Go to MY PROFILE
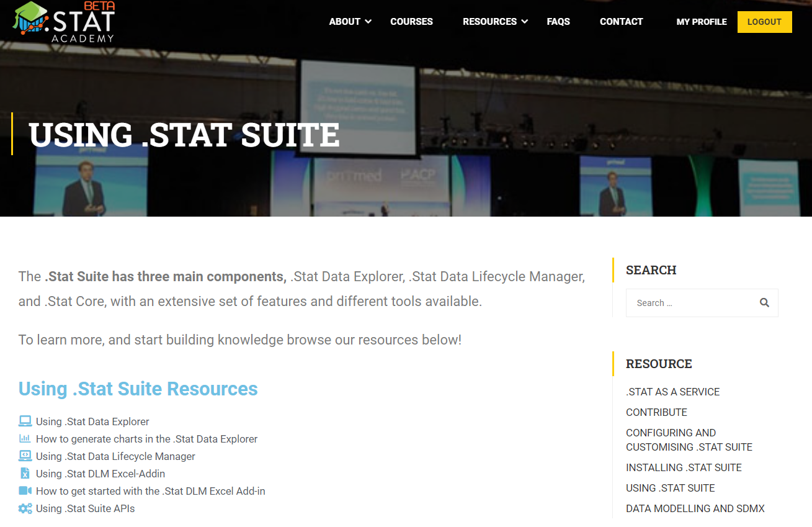812x527 pixels. [x=702, y=21]
